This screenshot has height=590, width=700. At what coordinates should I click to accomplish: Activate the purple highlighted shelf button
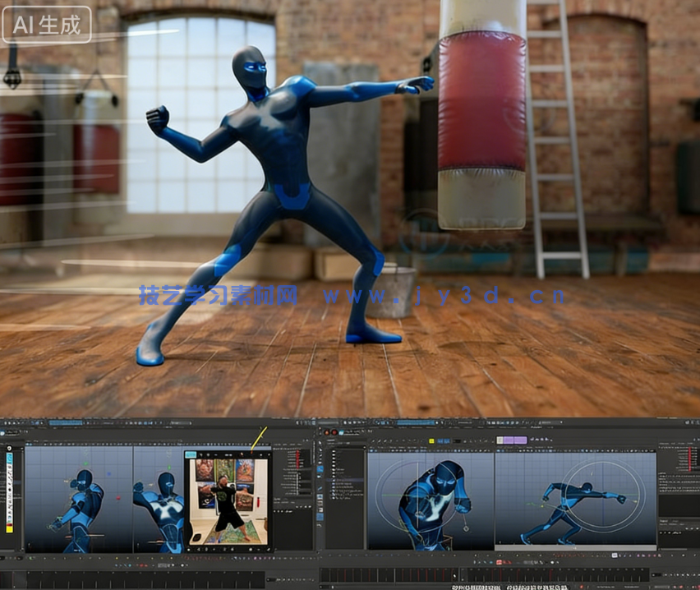[x=511, y=440]
